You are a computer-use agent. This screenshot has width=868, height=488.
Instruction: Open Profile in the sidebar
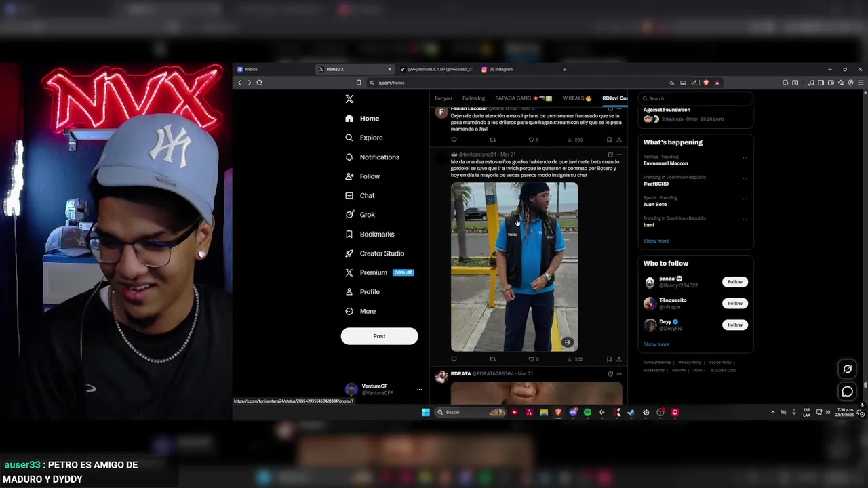click(x=362, y=292)
